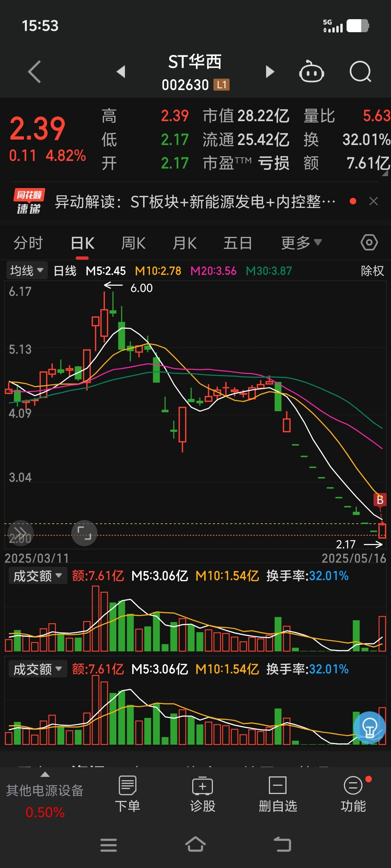Open chart settings hexagon gear icon
The image size is (391, 868).
pos(369,242)
